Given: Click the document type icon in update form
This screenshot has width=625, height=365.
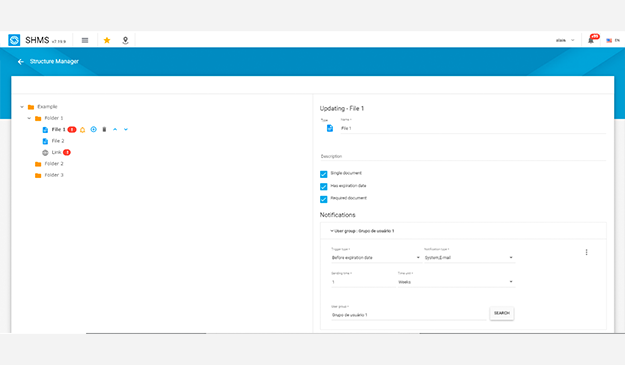Looking at the screenshot, I should pyautogui.click(x=330, y=128).
